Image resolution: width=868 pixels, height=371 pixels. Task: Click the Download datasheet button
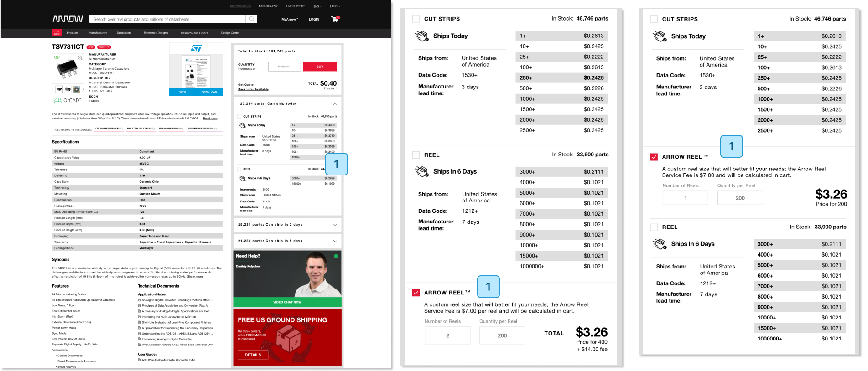[x=209, y=92]
